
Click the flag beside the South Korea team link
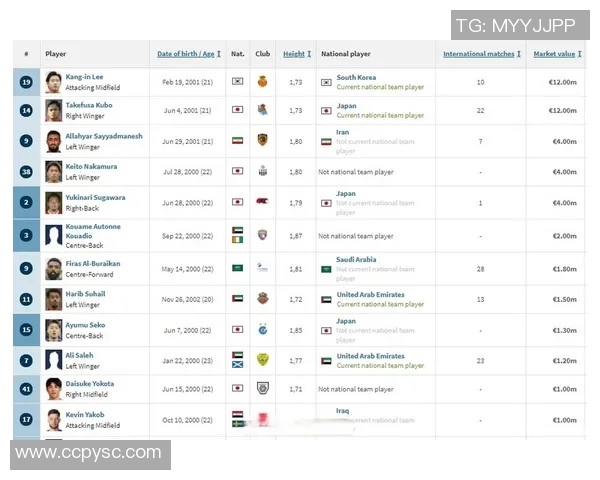coord(326,82)
